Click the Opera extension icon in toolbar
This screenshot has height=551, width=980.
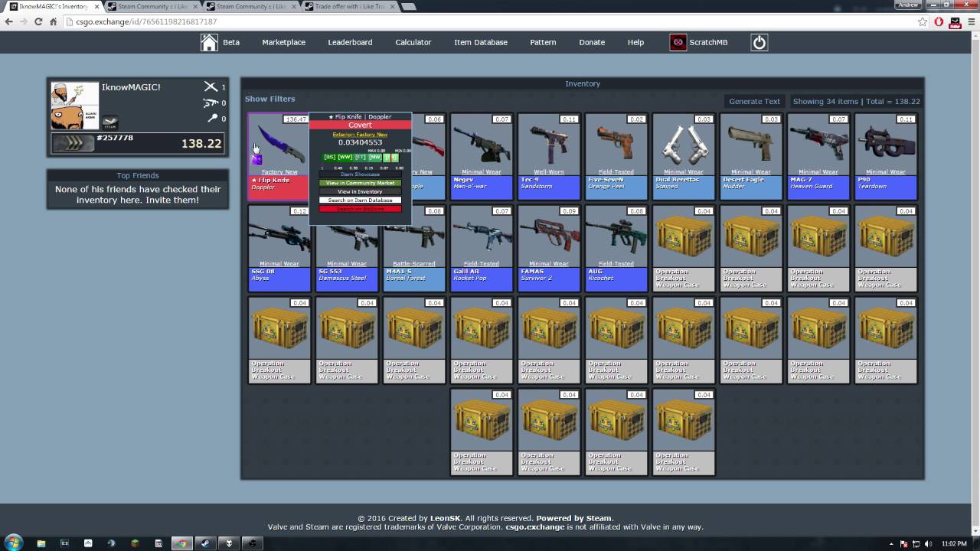tap(939, 21)
